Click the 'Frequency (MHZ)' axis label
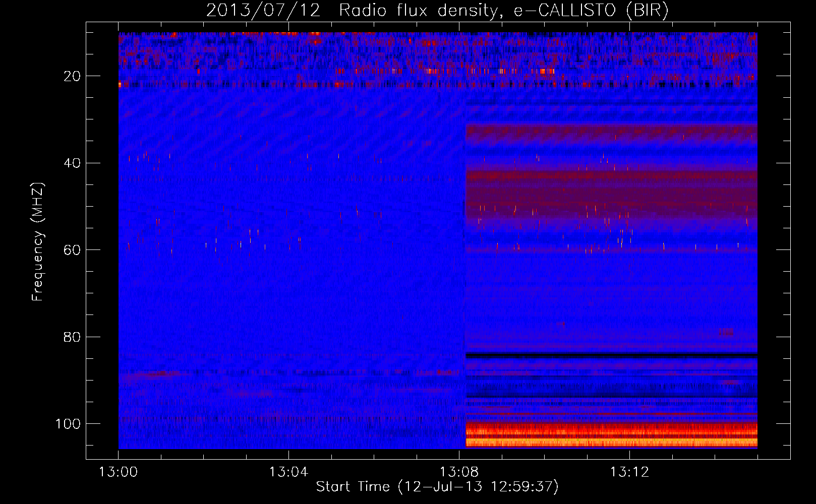Screen dimensions: 816x504 38,242
